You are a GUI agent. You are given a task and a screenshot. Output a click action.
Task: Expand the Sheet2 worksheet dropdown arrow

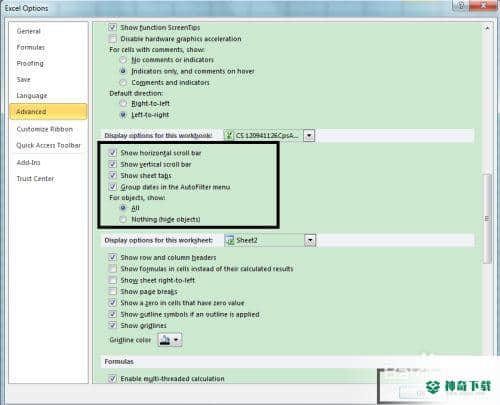tap(310, 240)
